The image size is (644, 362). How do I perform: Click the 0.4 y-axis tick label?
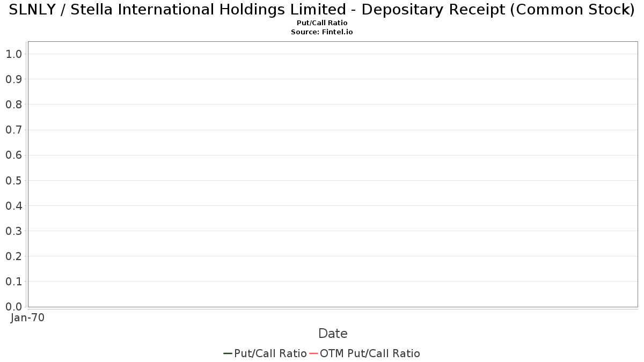[x=13, y=206]
